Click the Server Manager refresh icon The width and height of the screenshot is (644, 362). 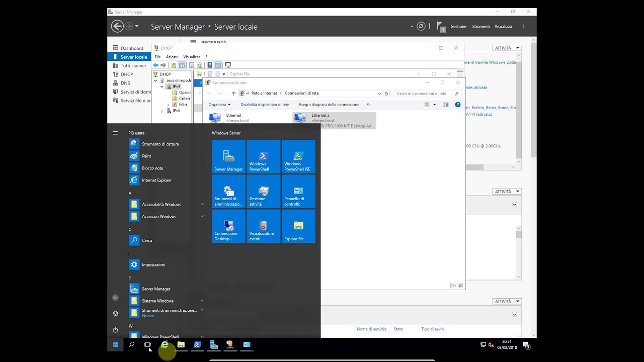pyautogui.click(x=421, y=26)
